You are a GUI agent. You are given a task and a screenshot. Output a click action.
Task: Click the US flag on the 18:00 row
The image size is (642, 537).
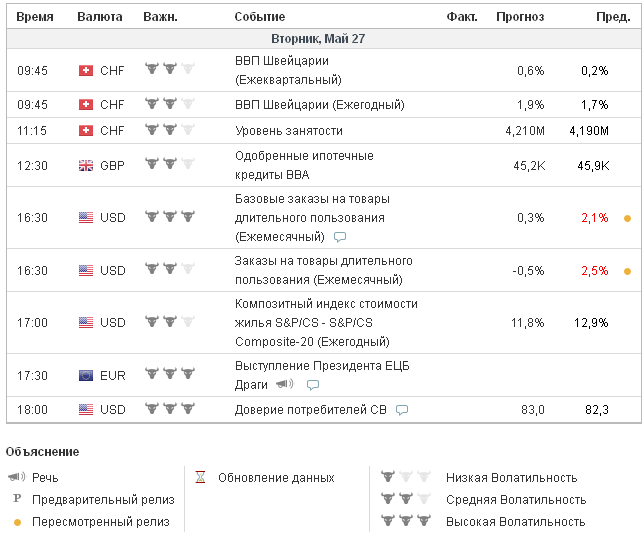click(85, 410)
